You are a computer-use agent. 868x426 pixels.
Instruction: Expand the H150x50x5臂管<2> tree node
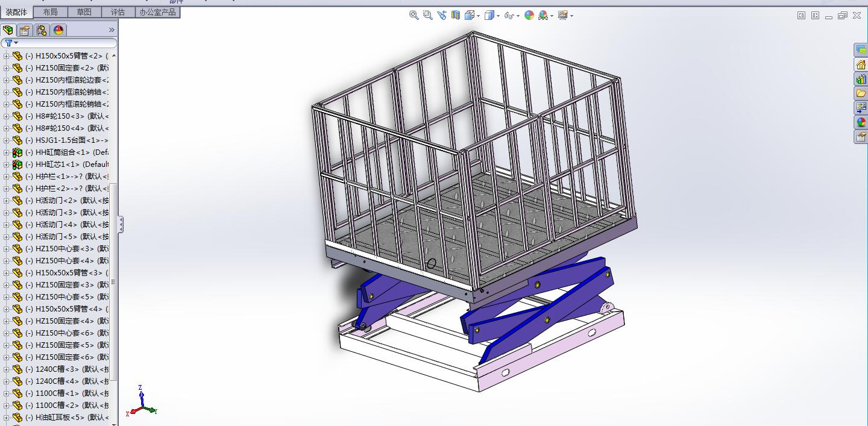[7, 56]
